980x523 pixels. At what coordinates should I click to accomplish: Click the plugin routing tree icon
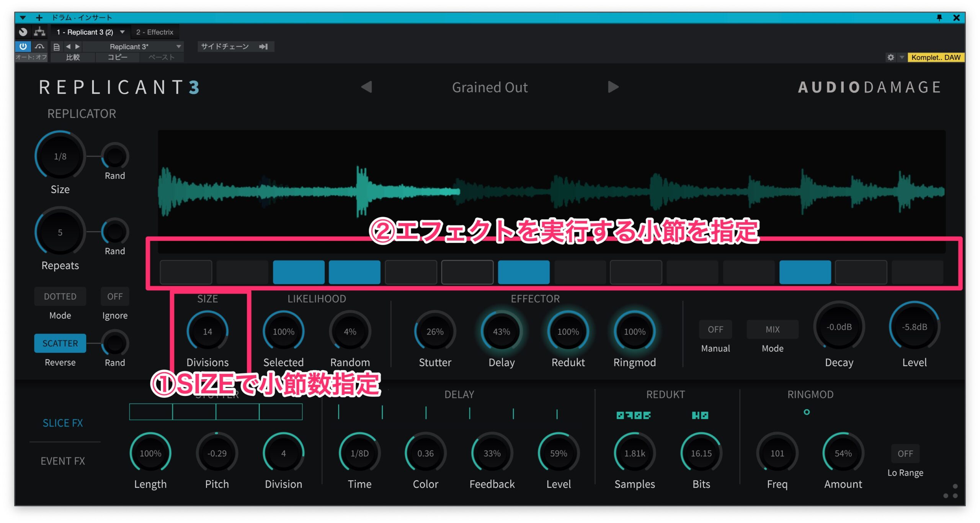click(39, 32)
